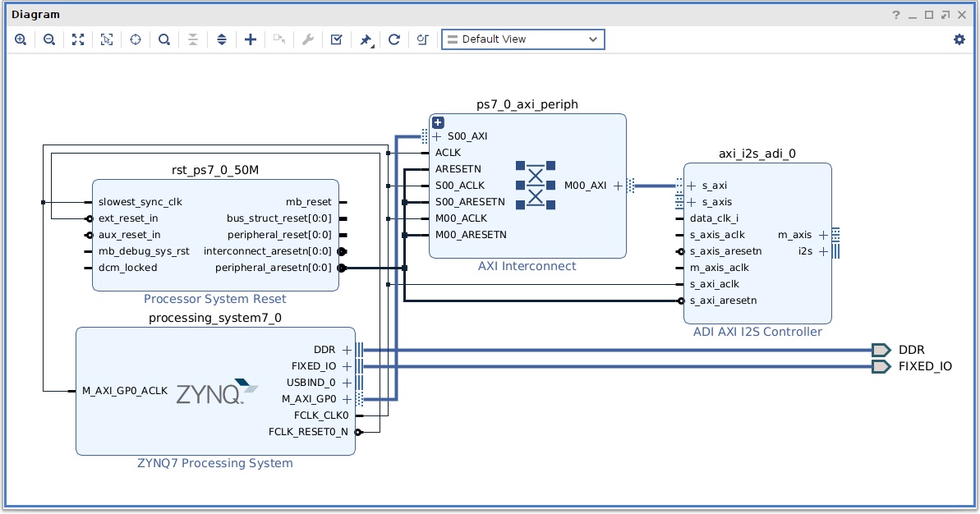Select the axi_i2s_adi_0 block title
This screenshot has width=980, height=514.
coord(757,154)
